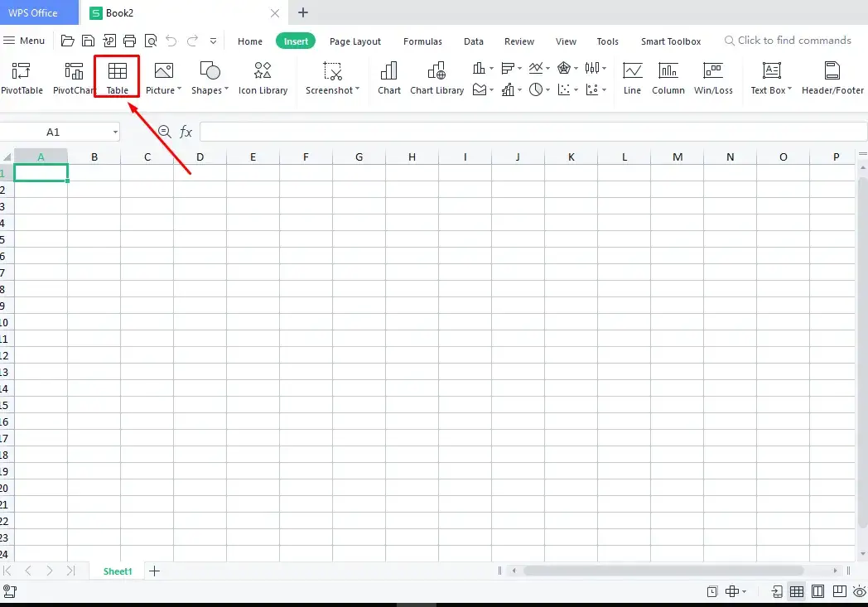This screenshot has height=607, width=868.
Task: Switch to the Formulas ribbon tab
Action: pos(422,41)
